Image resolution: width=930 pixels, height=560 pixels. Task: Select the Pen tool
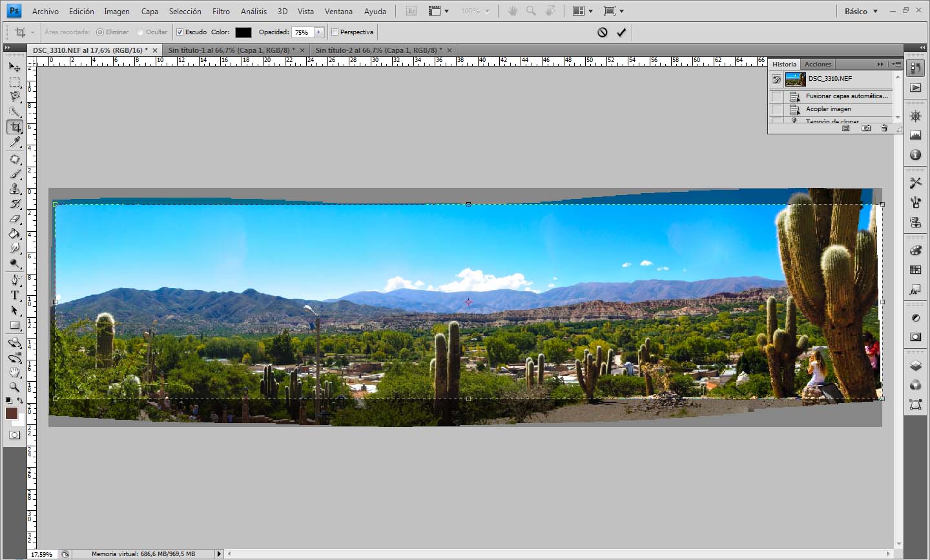coord(15,280)
